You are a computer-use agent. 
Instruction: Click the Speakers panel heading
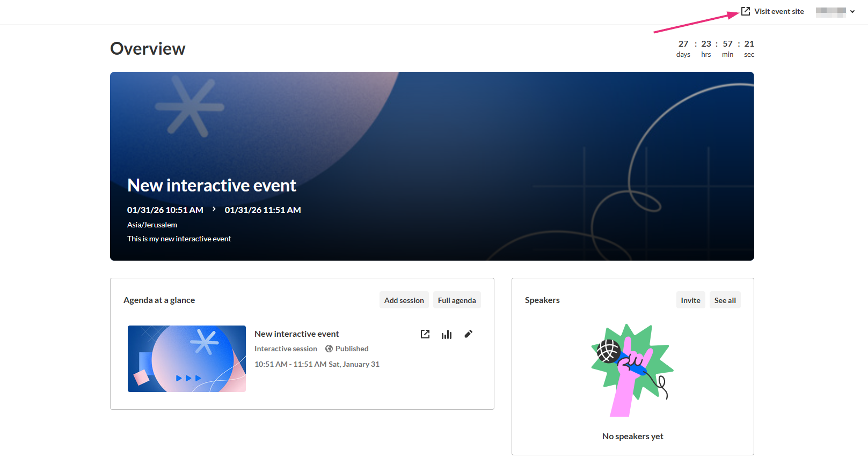[x=542, y=300]
